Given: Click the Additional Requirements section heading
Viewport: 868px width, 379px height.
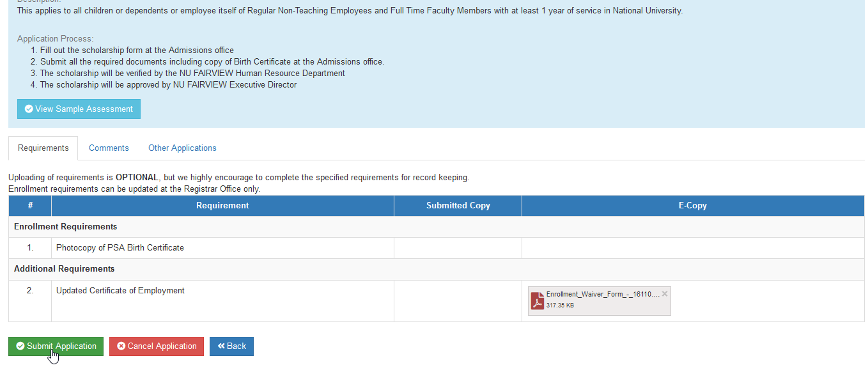Looking at the screenshot, I should pos(65,269).
